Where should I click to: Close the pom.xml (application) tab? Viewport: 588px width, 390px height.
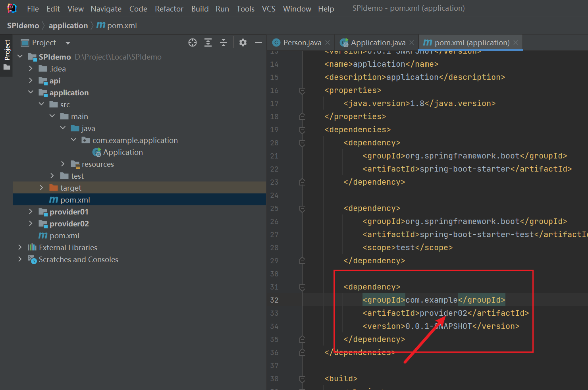pos(516,42)
